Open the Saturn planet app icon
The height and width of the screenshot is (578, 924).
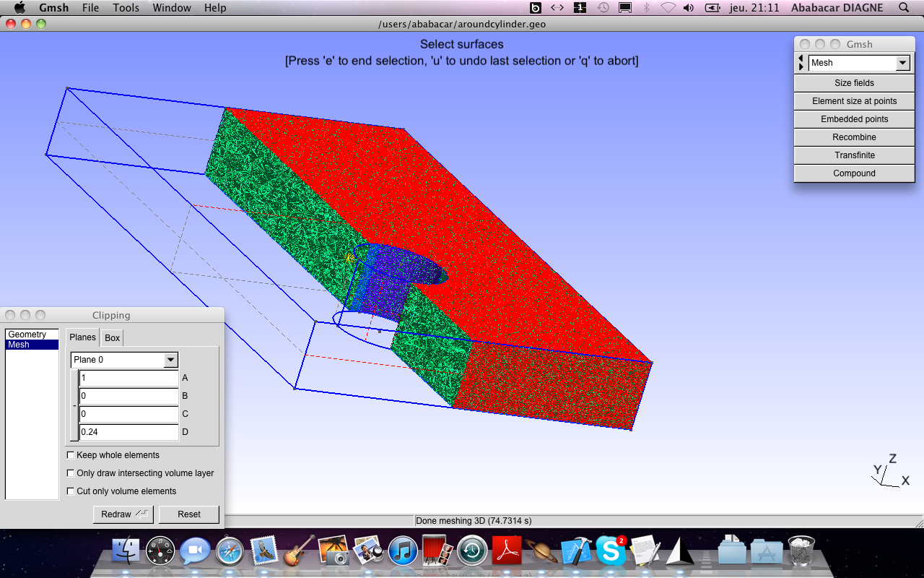541,551
